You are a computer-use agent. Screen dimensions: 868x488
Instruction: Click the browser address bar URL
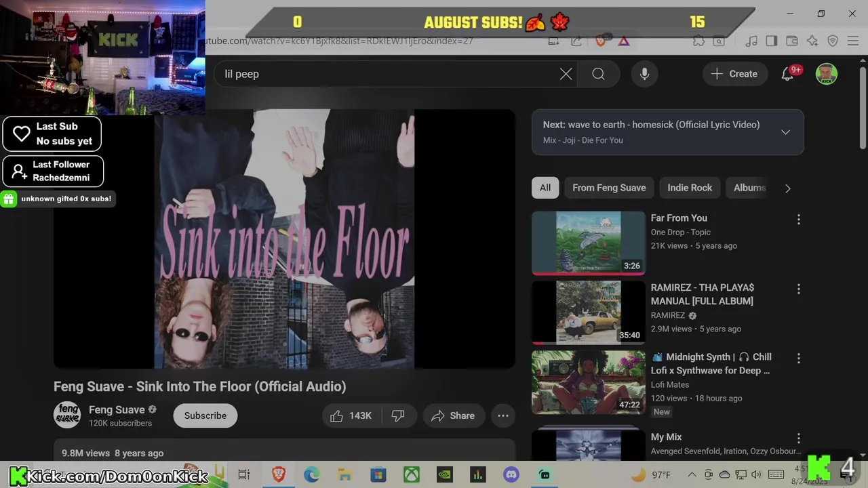click(339, 41)
